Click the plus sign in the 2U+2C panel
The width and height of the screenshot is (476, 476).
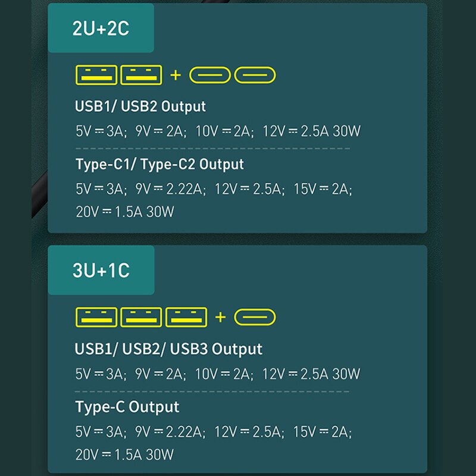point(175,75)
